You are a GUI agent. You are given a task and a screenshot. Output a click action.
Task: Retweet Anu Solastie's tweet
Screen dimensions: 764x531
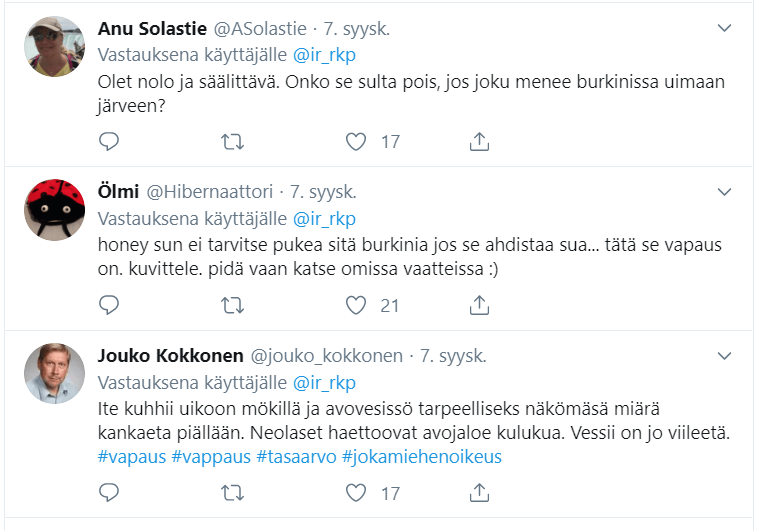point(232,142)
